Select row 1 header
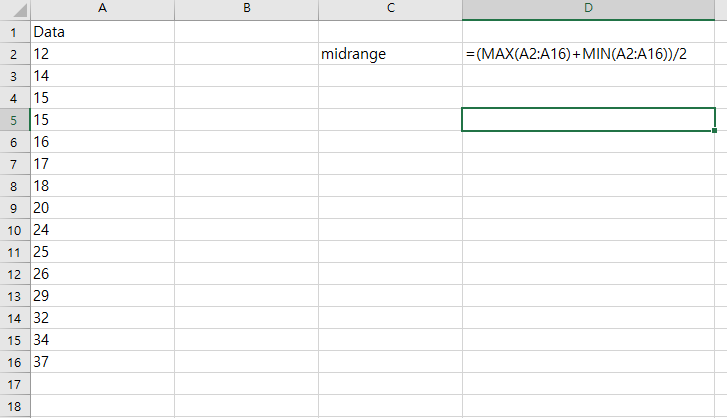727x418 pixels. click(x=15, y=32)
